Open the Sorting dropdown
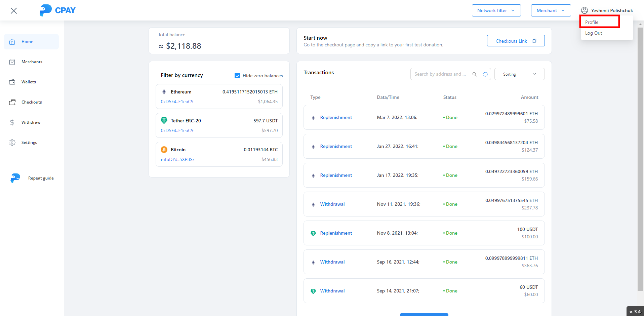 coord(519,74)
